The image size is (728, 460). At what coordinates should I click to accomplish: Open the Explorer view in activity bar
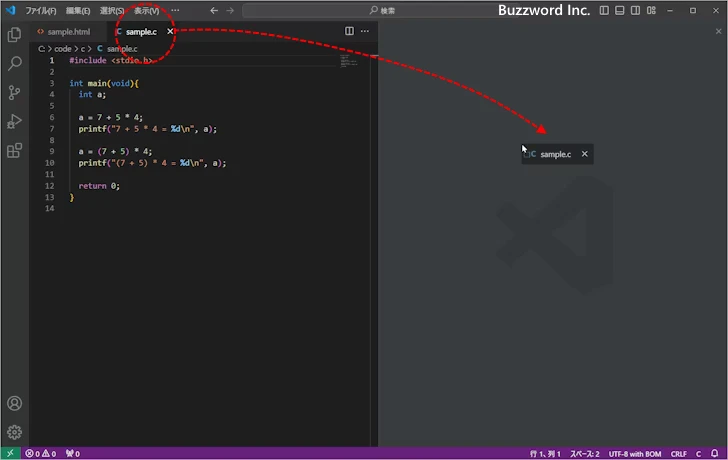(14, 34)
